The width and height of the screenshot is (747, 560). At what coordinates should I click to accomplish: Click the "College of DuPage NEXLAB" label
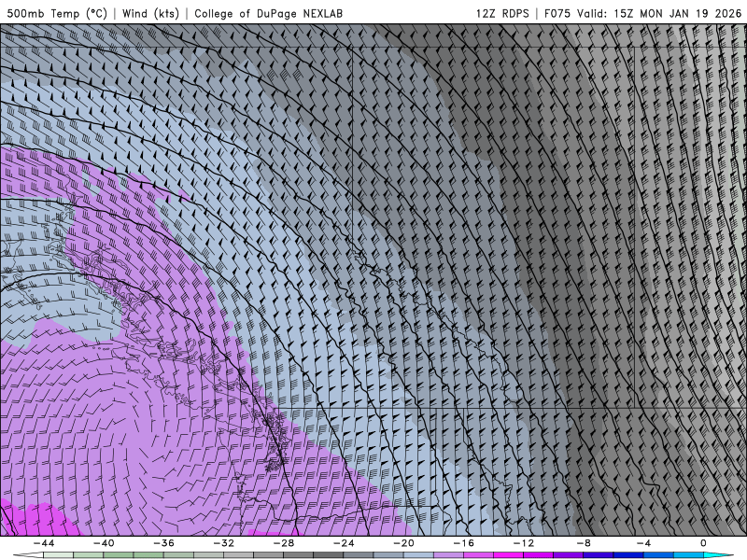point(268,13)
